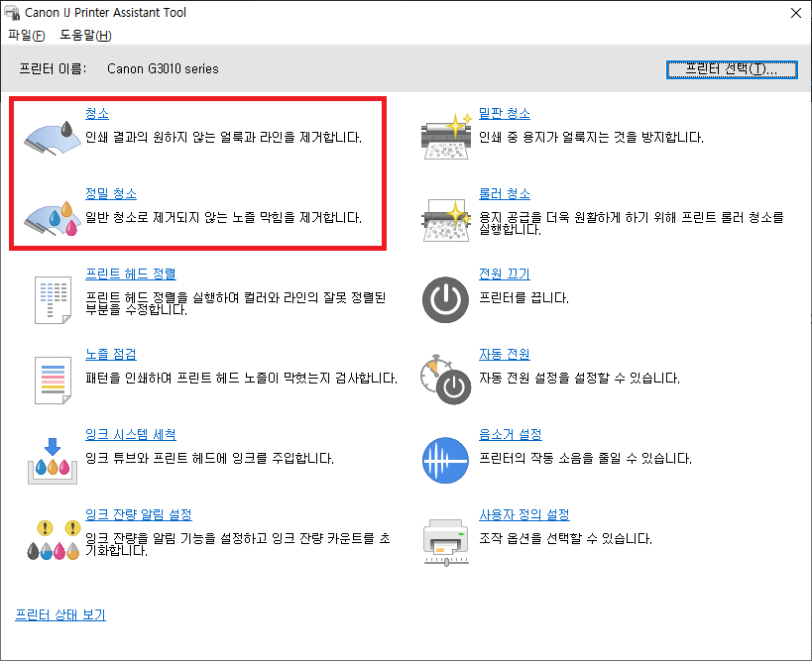Click the 프린트 헤드 정렬 alignment sheet icon
The height and width of the screenshot is (661, 812).
pyautogui.click(x=53, y=299)
